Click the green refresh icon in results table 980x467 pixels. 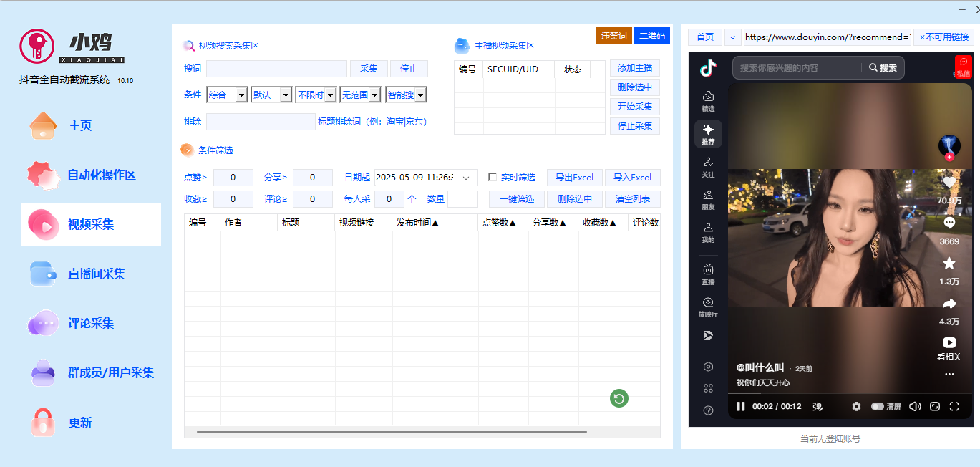click(618, 398)
